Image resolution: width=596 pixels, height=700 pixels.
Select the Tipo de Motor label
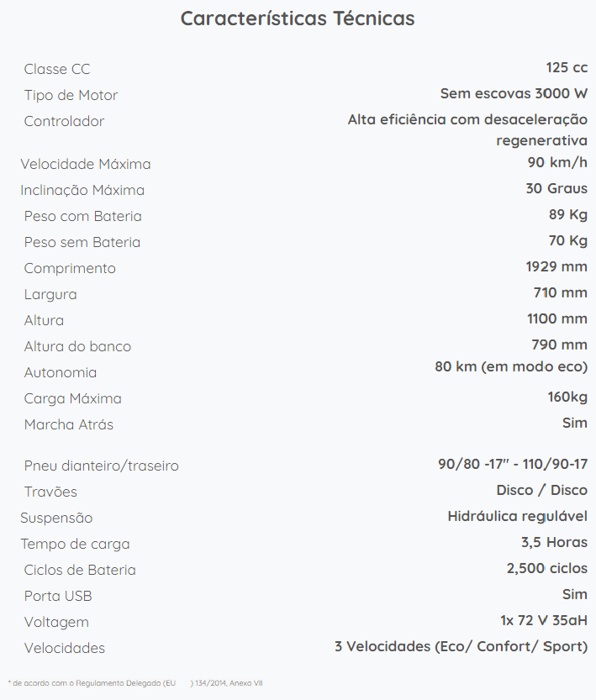point(71,95)
